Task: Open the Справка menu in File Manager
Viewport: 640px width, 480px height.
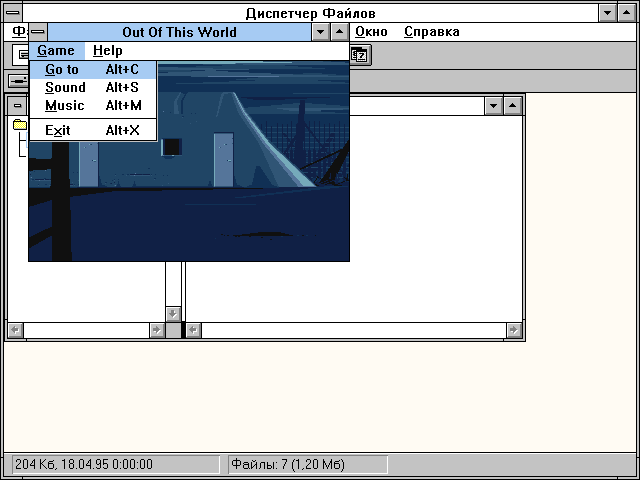Action: coord(432,32)
